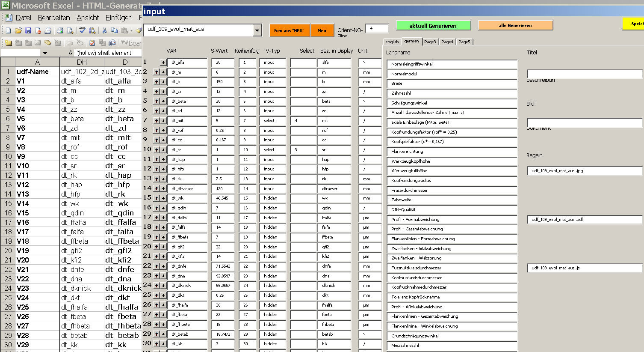The height and width of the screenshot is (352, 644).
Task: Click the Bez. in Display field dknick
Action: (x=334, y=286)
